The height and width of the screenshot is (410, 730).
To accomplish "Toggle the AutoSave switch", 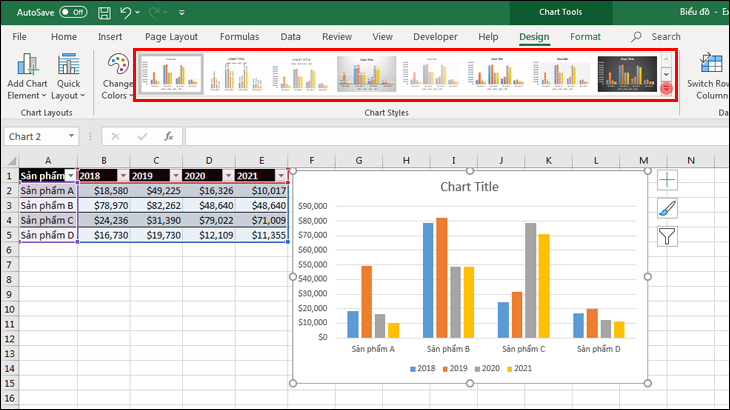I will 72,12.
